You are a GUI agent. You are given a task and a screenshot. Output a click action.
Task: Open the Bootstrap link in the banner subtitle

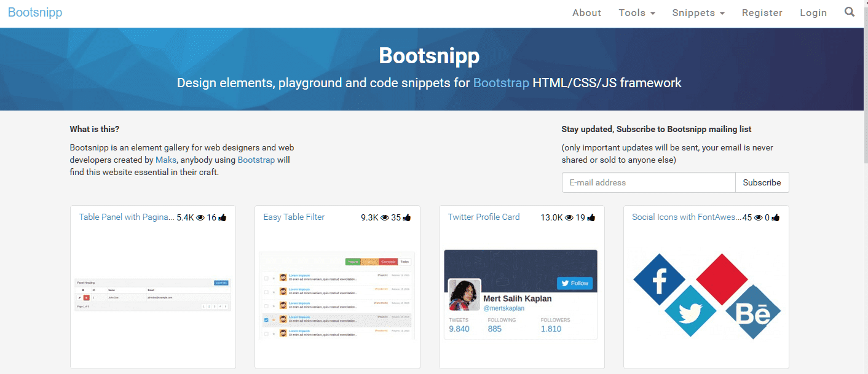(501, 83)
